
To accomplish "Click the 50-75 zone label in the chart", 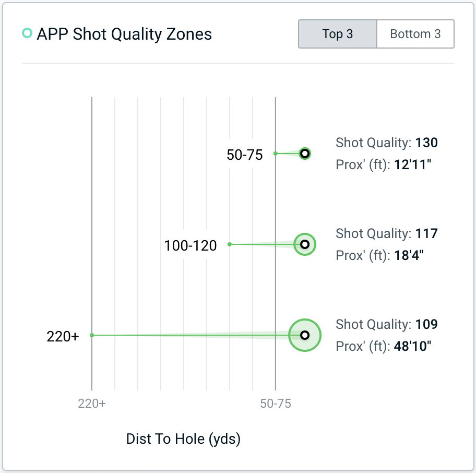I will [x=245, y=155].
